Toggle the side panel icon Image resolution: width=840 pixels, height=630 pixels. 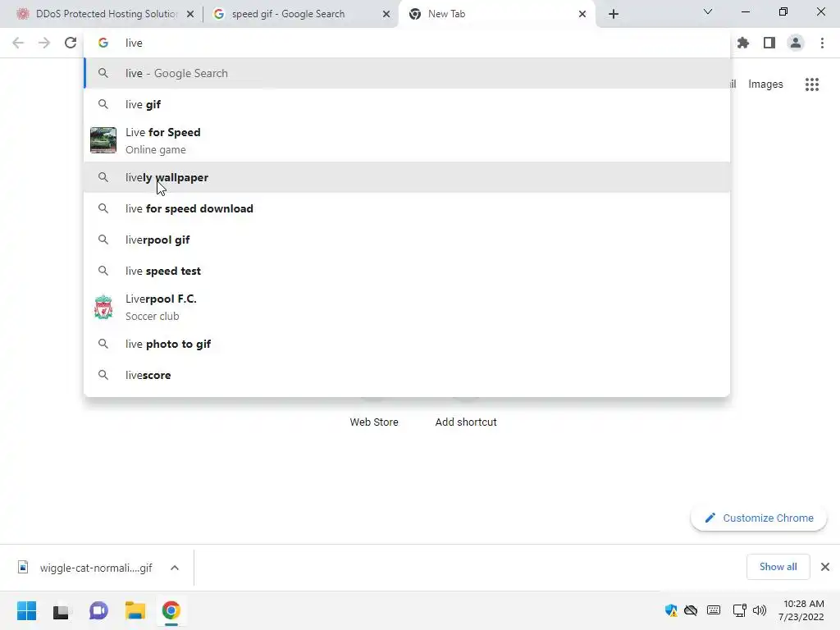click(769, 43)
